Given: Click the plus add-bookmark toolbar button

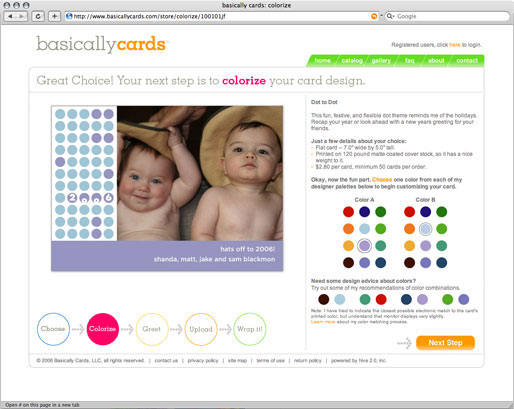Looking at the screenshot, I should coord(54,16).
